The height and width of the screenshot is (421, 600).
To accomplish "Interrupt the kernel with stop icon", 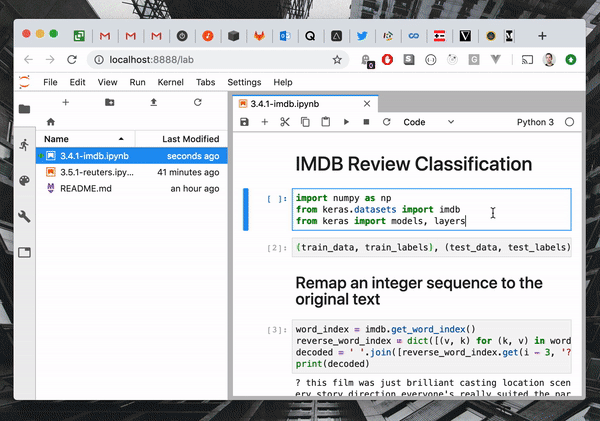I will [366, 122].
